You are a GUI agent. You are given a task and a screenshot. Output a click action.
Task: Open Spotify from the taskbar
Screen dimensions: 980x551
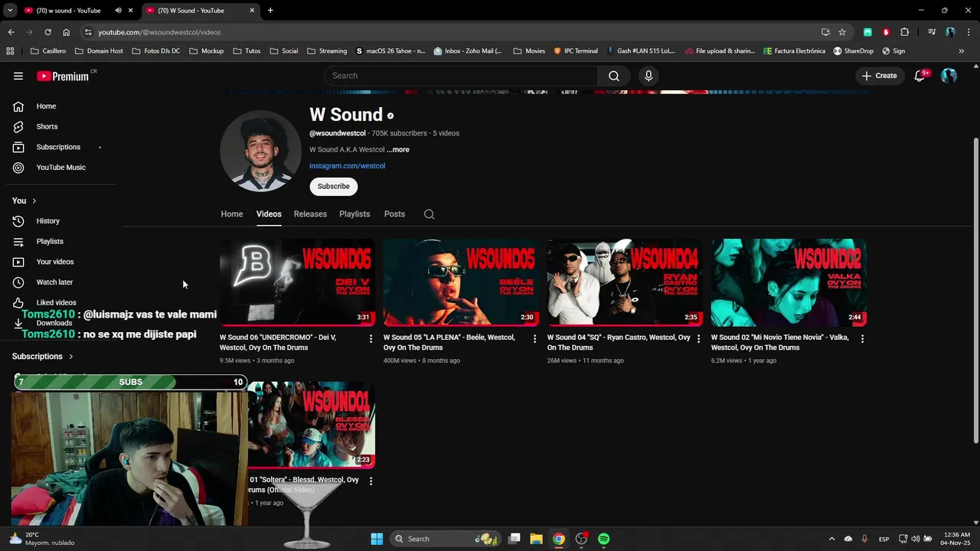pyautogui.click(x=603, y=539)
